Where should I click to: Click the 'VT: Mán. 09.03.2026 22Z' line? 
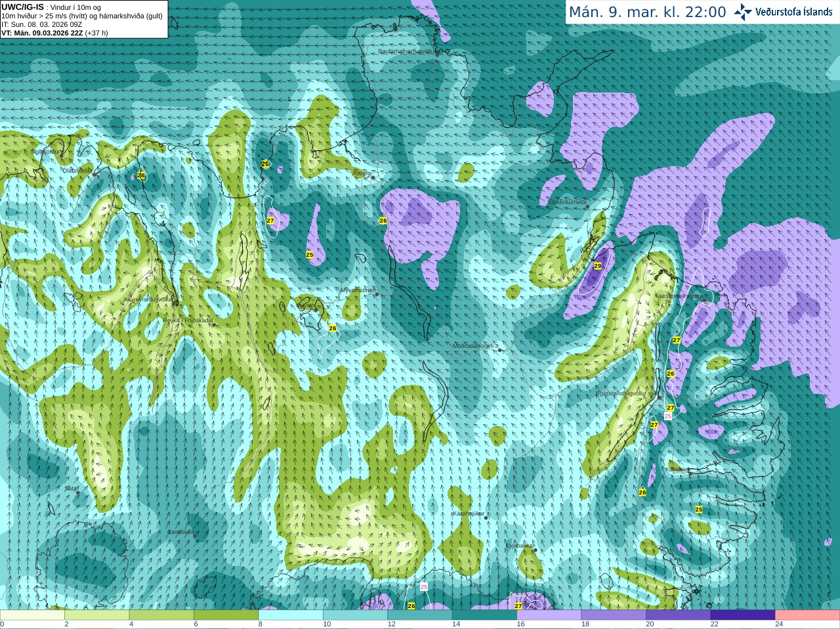coord(42,32)
